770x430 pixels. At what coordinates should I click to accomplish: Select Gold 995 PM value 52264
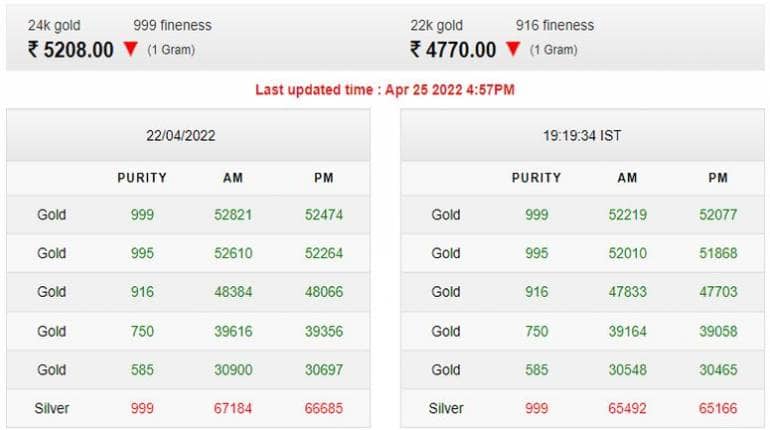(x=324, y=253)
